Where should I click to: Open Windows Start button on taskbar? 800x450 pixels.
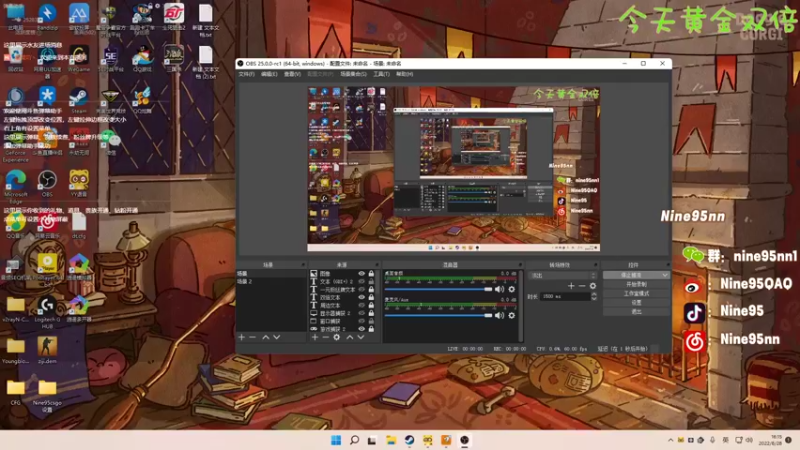[336, 440]
